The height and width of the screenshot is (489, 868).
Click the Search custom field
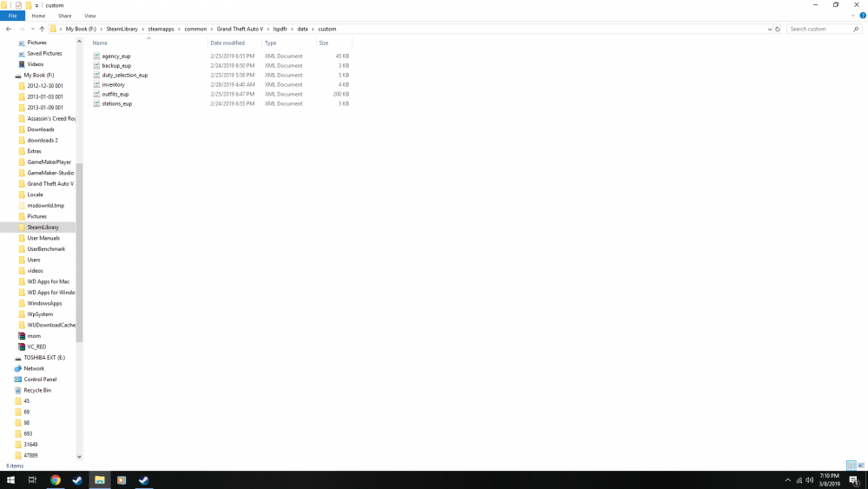coord(819,29)
